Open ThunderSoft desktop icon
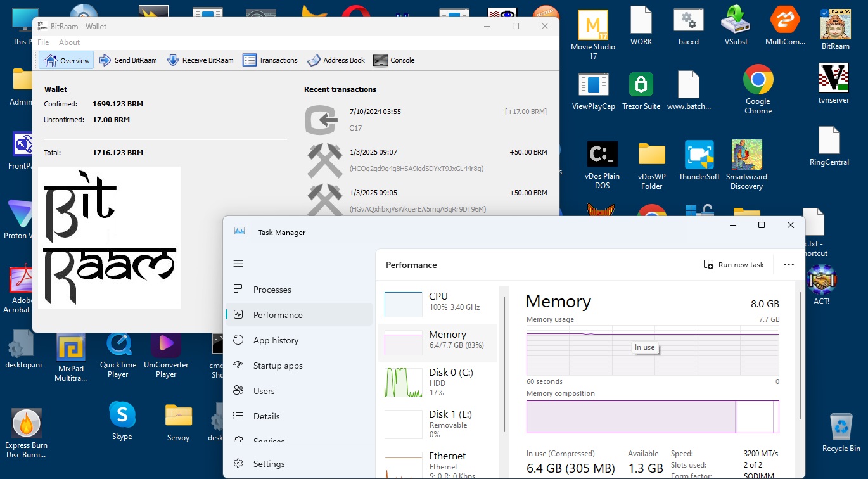 (699, 161)
